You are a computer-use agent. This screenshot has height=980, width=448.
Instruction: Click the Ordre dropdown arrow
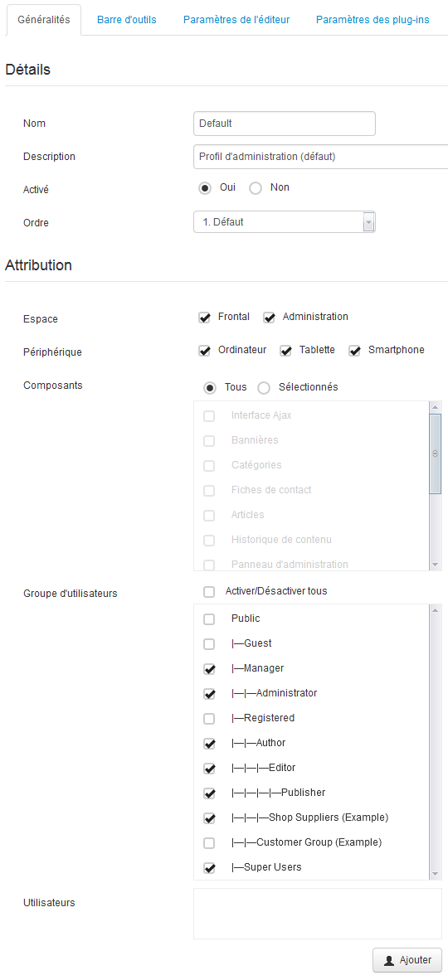coord(368,222)
